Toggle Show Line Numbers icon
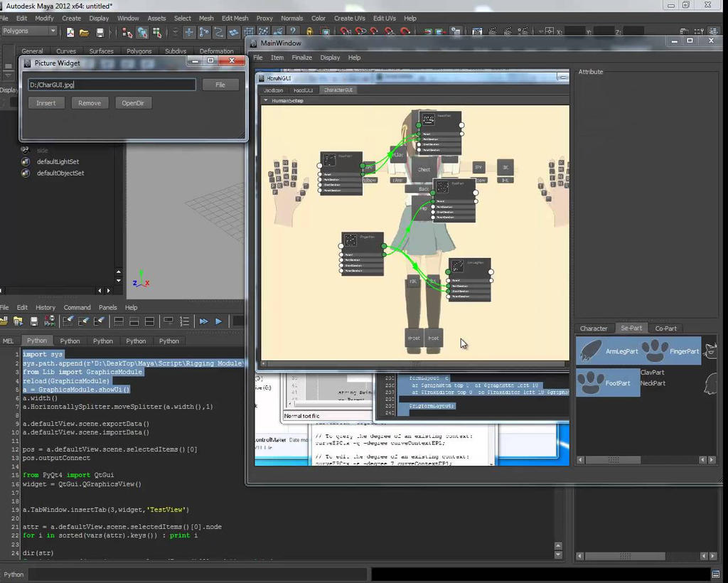Screen dimensions: 728x583 [184, 321]
